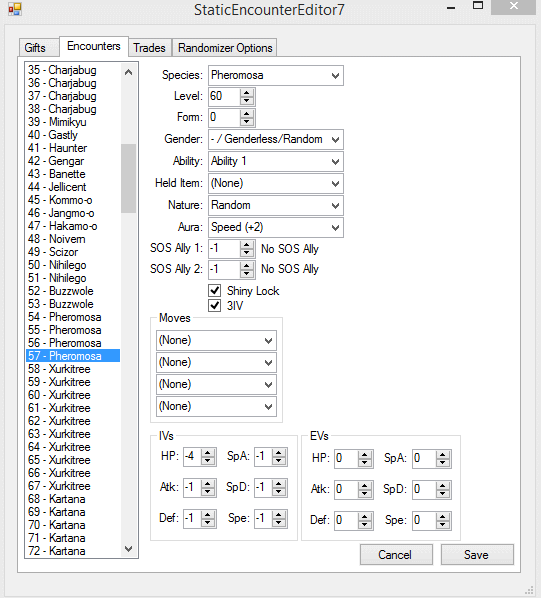Increase the Level value with up arrow
This screenshot has width=541, height=598.
point(247,92)
